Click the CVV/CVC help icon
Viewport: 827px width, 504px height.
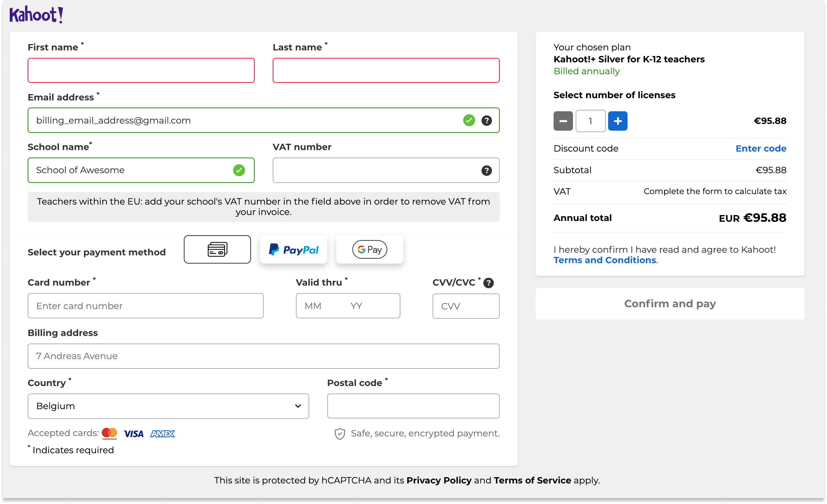489,283
